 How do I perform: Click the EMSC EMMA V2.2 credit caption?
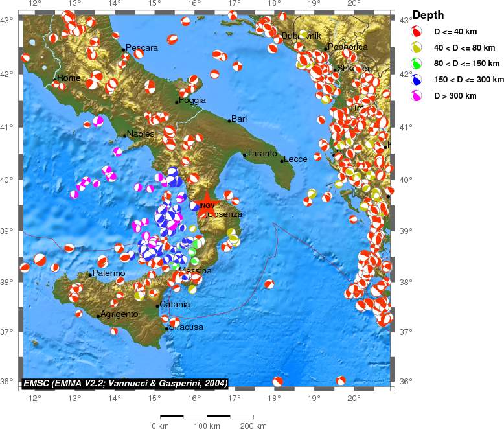(126, 383)
